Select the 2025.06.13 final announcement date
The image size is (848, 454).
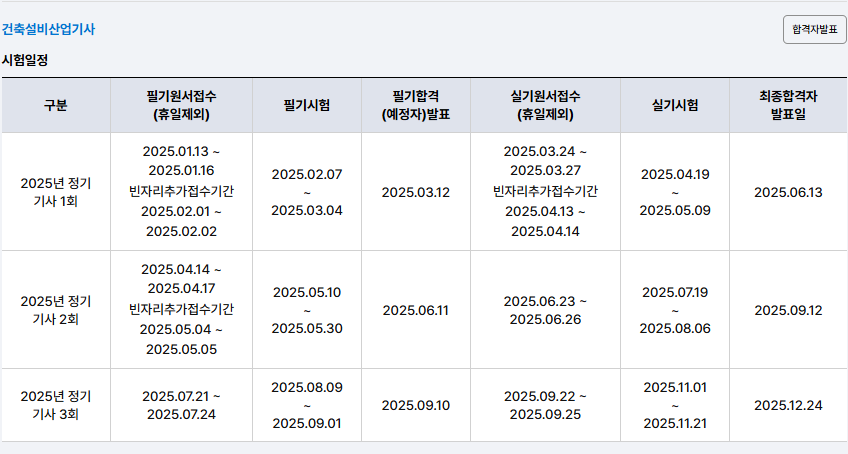[788, 192]
